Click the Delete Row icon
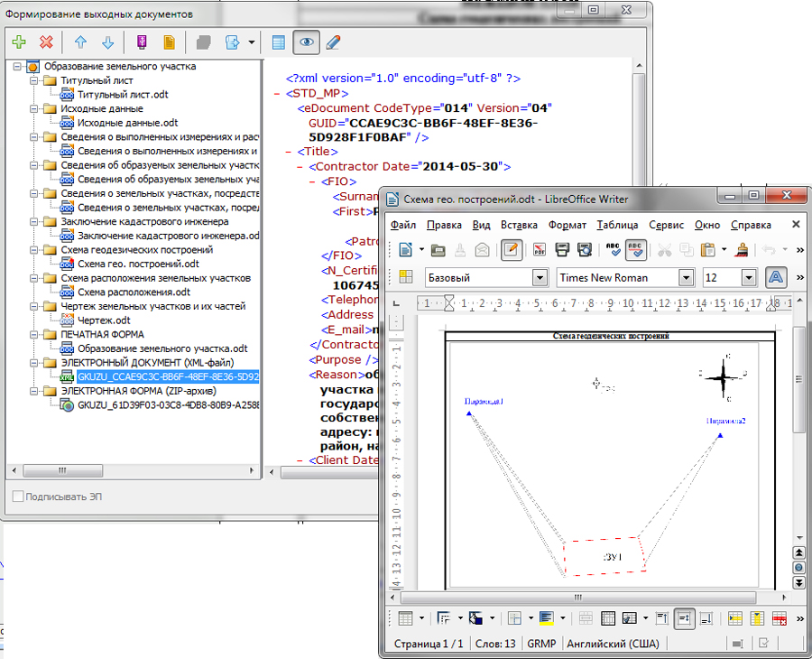Screen dimensions: 812x659 [x=780, y=618]
